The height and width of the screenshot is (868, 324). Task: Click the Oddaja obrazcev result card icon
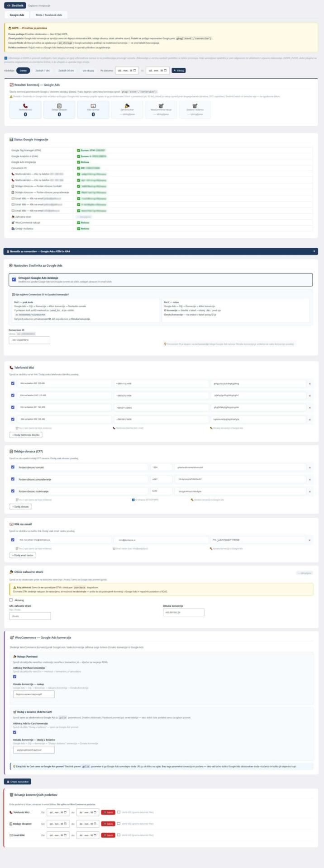[59, 105]
